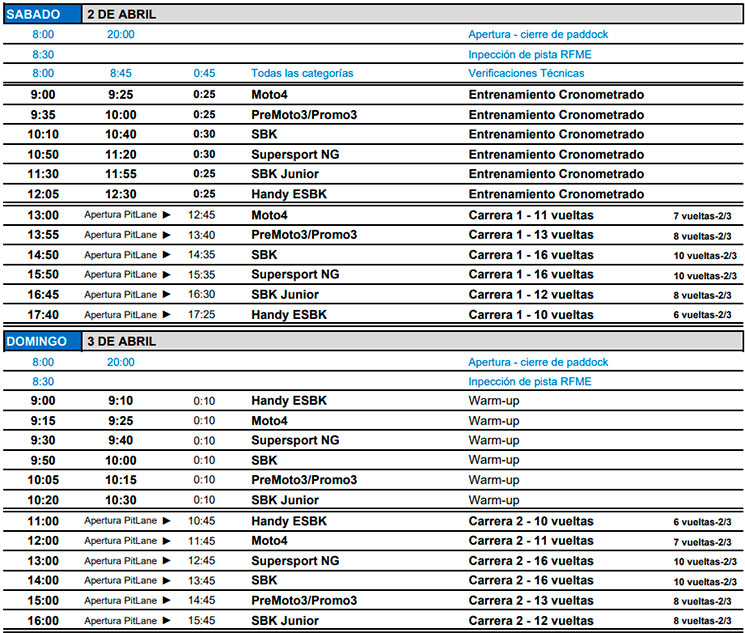Screen dimensions: 745x633
Task: Click the 0:45 duration cell
Action: point(204,73)
